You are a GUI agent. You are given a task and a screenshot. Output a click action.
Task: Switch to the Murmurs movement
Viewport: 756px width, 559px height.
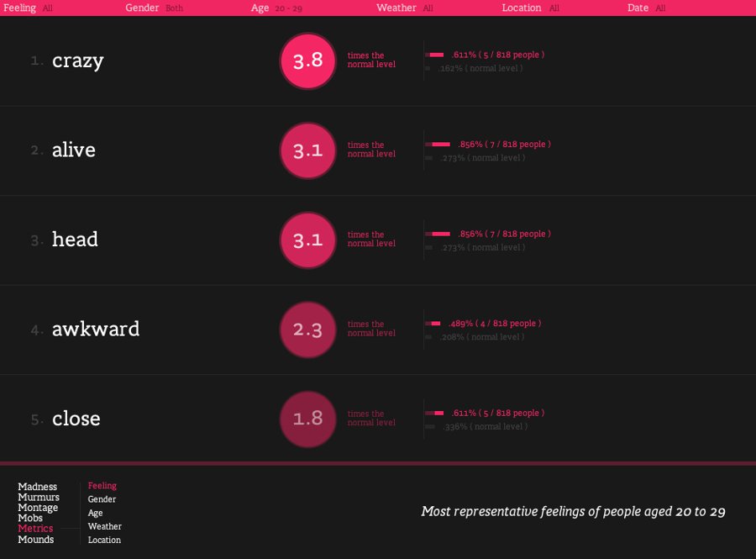(39, 497)
